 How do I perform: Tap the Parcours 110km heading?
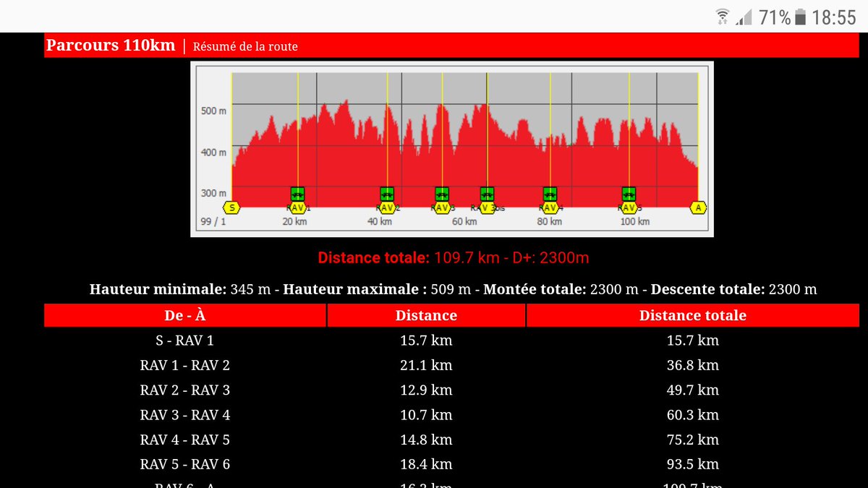click(111, 45)
